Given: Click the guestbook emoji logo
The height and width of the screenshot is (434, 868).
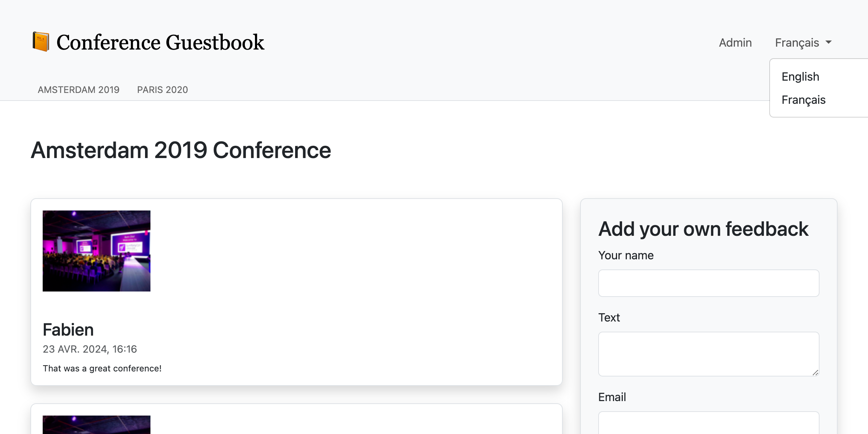Looking at the screenshot, I should [41, 42].
